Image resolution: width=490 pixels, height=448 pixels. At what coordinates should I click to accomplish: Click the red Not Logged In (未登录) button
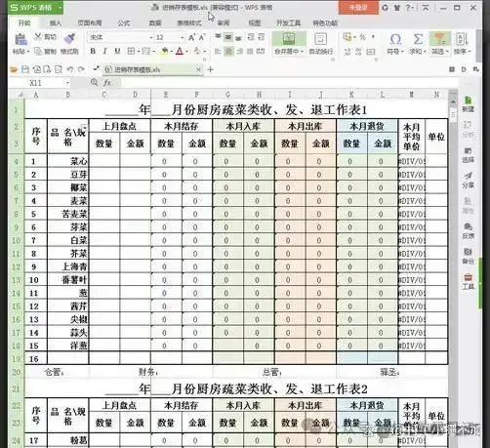point(358,8)
